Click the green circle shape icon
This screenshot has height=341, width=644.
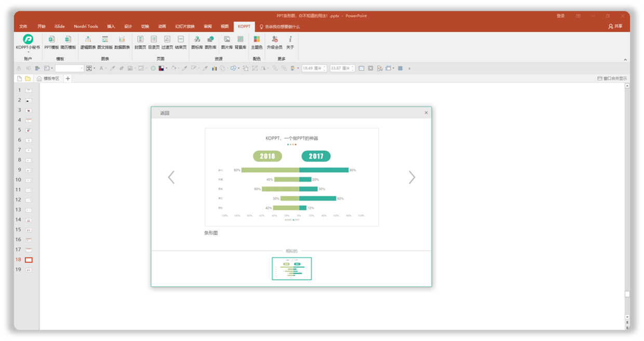coord(153,68)
